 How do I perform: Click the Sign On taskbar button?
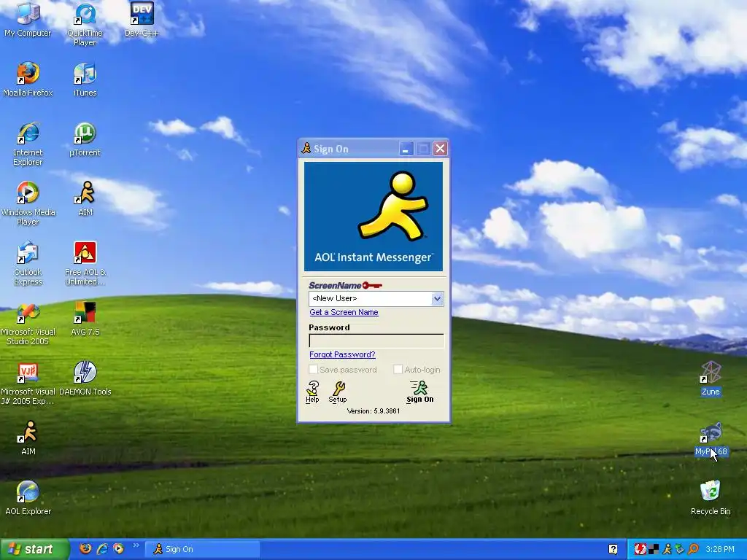(x=203, y=549)
